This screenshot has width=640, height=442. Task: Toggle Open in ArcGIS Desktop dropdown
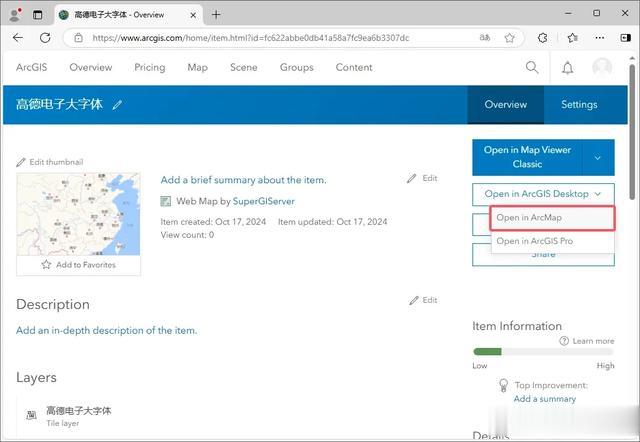click(543, 194)
